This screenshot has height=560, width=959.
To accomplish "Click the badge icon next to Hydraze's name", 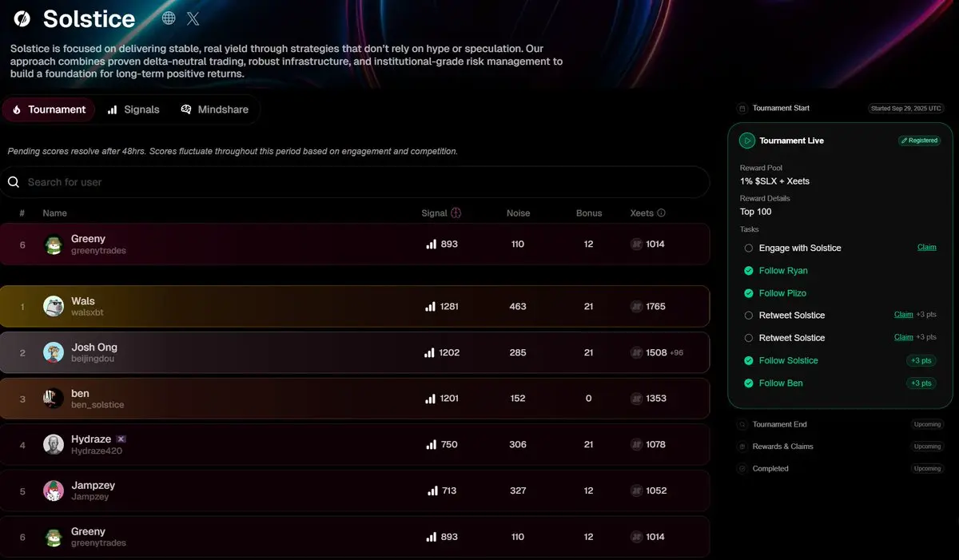I will click(x=121, y=439).
